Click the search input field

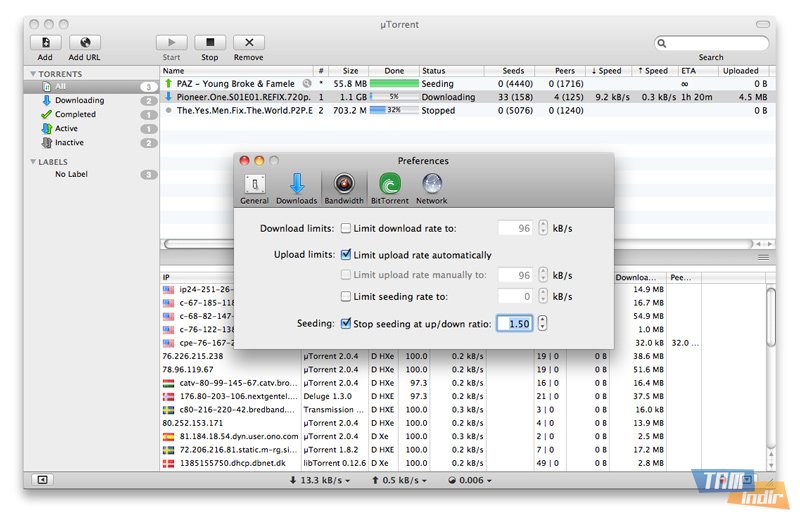click(x=712, y=43)
